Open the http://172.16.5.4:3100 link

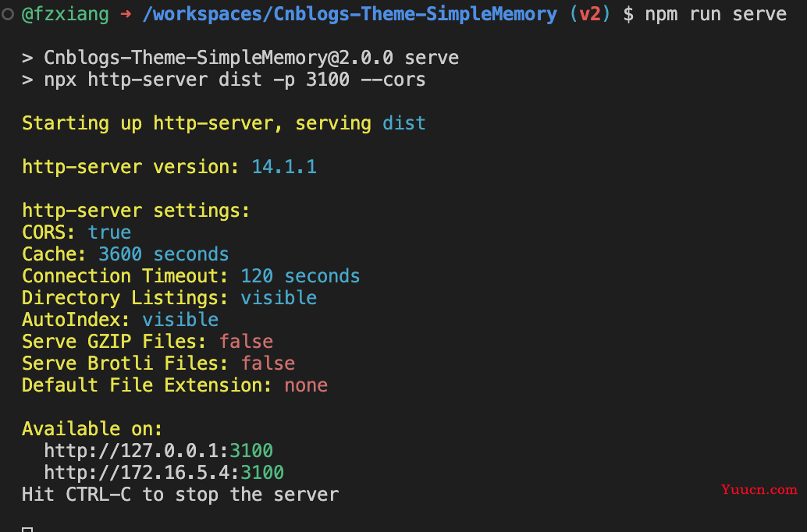tap(164, 472)
